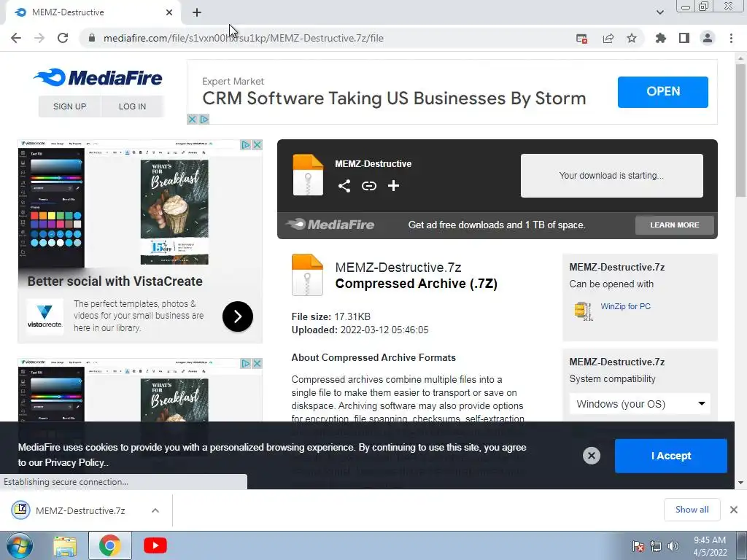Click the address bar URL
This screenshot has width=747, height=560.
pos(243,38)
